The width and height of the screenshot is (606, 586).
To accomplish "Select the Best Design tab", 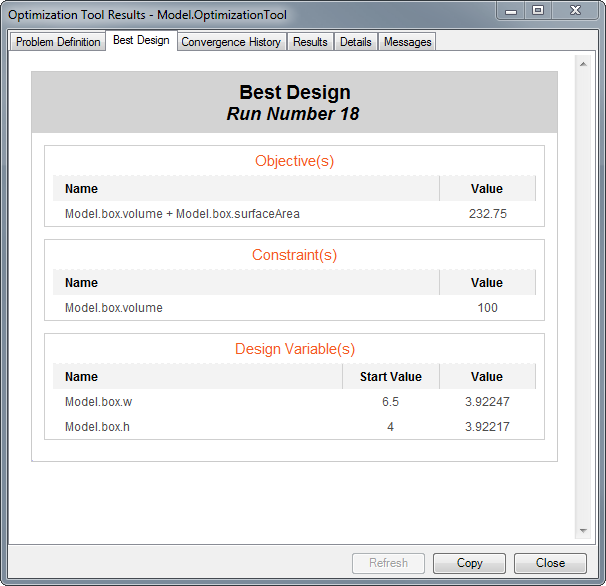I will pyautogui.click(x=141, y=41).
